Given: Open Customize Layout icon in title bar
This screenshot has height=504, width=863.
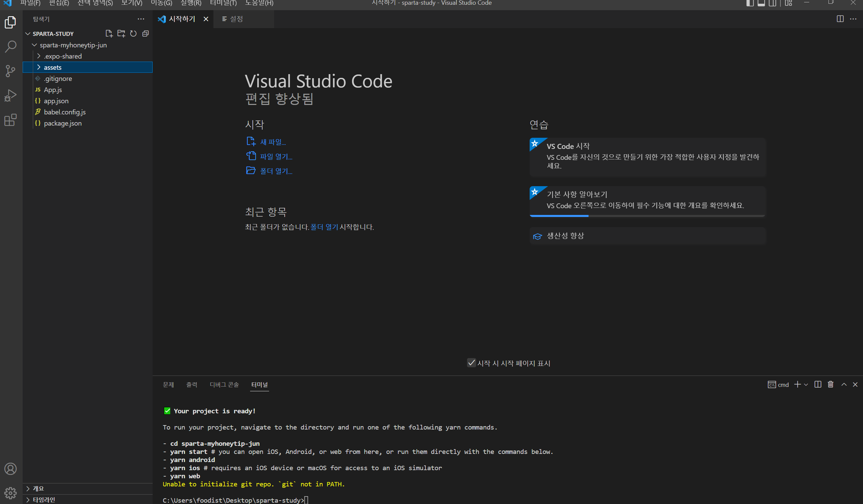Looking at the screenshot, I should point(788,3).
